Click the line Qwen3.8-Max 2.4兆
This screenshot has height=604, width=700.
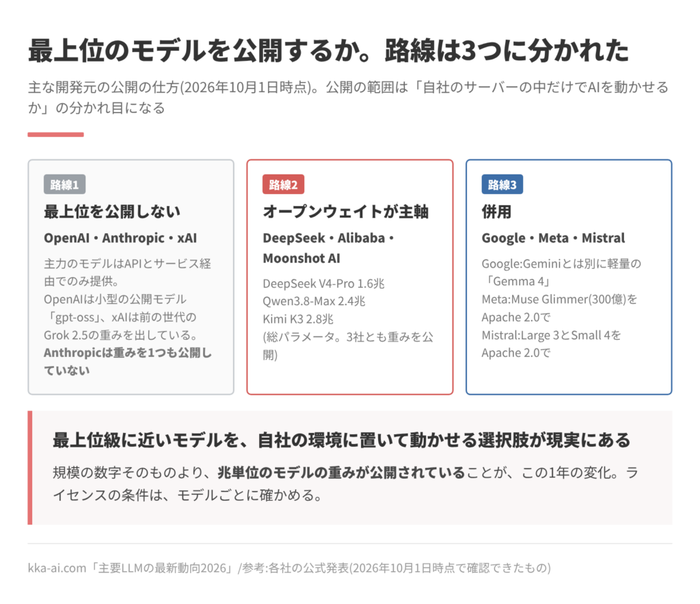[314, 302]
